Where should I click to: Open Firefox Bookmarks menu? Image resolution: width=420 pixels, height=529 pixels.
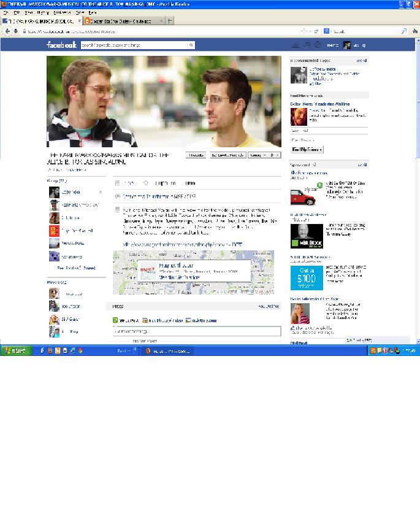click(63, 12)
